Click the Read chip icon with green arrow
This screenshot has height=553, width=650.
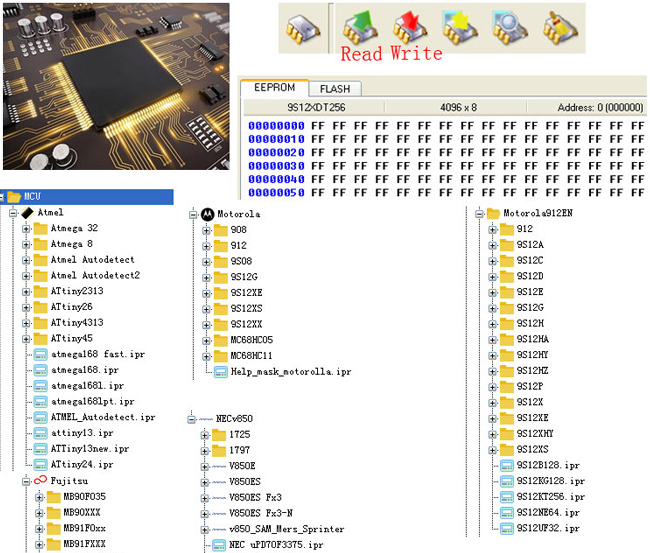click(360, 27)
